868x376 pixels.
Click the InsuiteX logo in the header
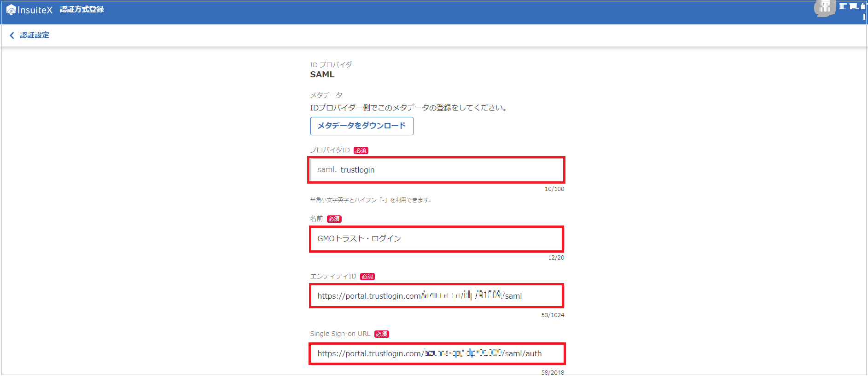tap(29, 10)
